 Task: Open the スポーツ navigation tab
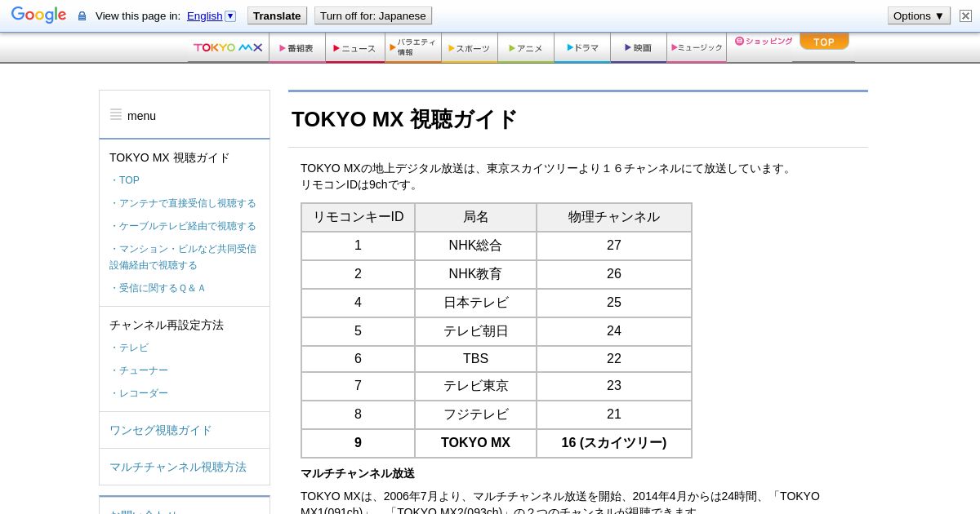(x=470, y=48)
